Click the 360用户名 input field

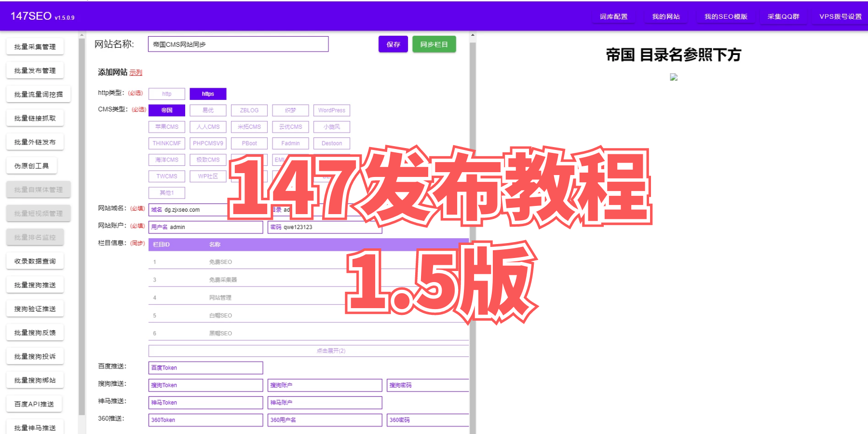click(x=325, y=420)
